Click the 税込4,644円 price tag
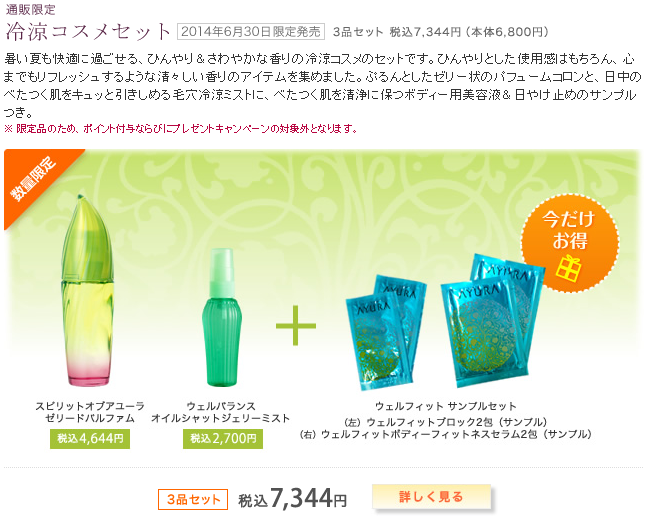646x517 pixels. point(90,439)
